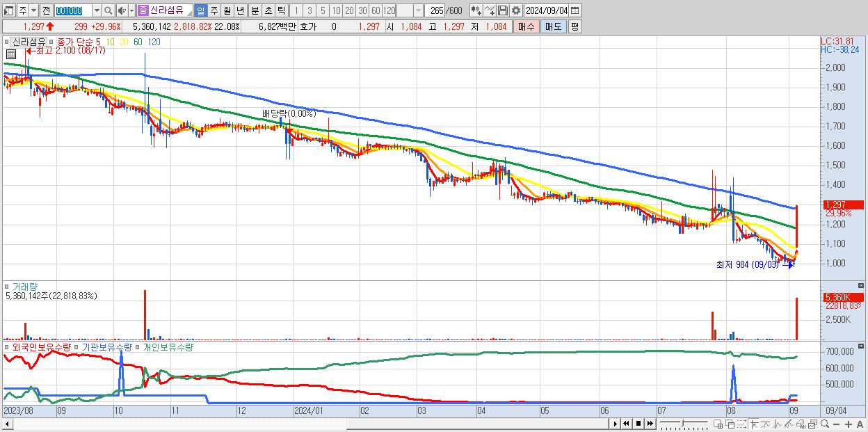The width and height of the screenshot is (868, 432).
Task: Select the 분 minute chart period
Action: tap(255, 11)
